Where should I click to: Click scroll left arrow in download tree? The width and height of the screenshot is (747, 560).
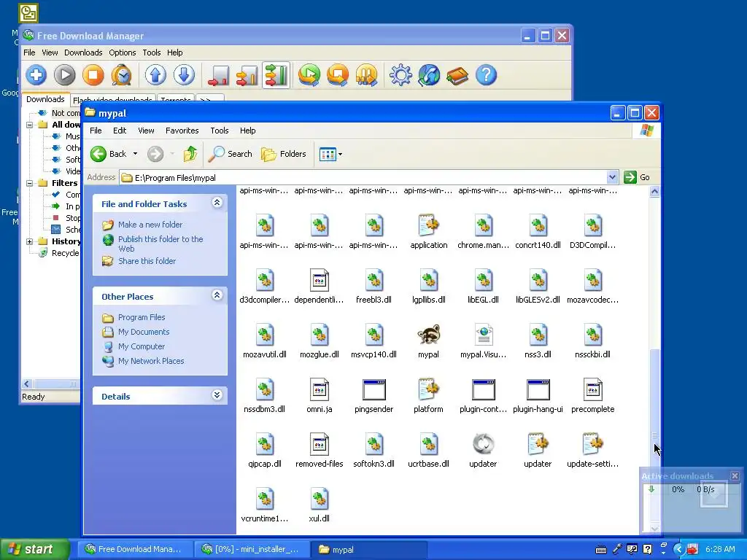pyautogui.click(x=27, y=384)
